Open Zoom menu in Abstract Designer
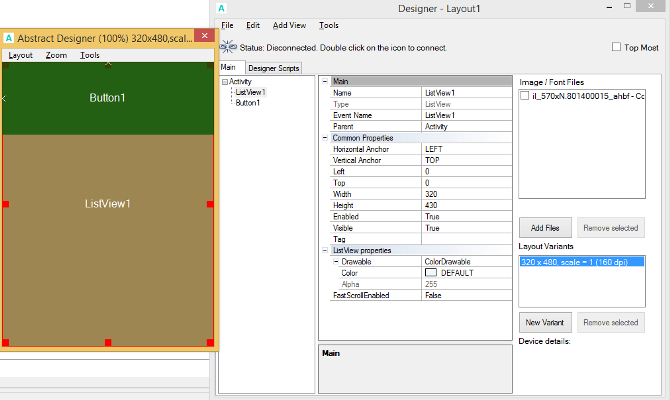The width and height of the screenshot is (670, 400). [56, 56]
